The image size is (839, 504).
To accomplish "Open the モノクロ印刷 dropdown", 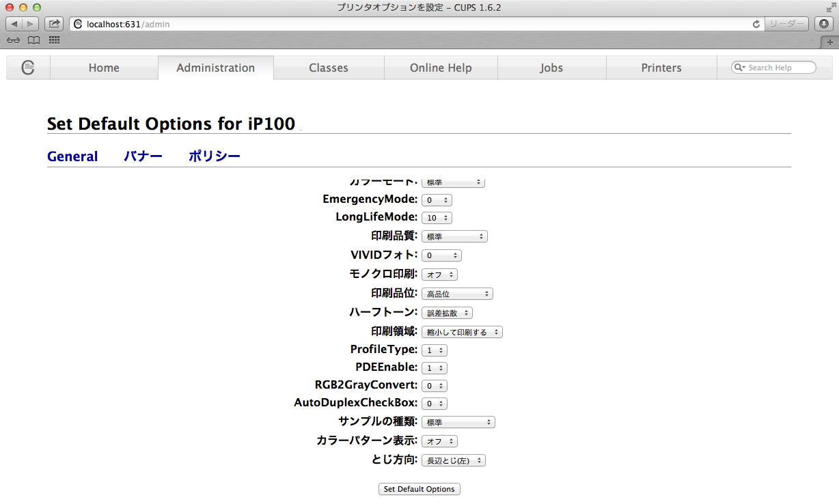I will (439, 275).
